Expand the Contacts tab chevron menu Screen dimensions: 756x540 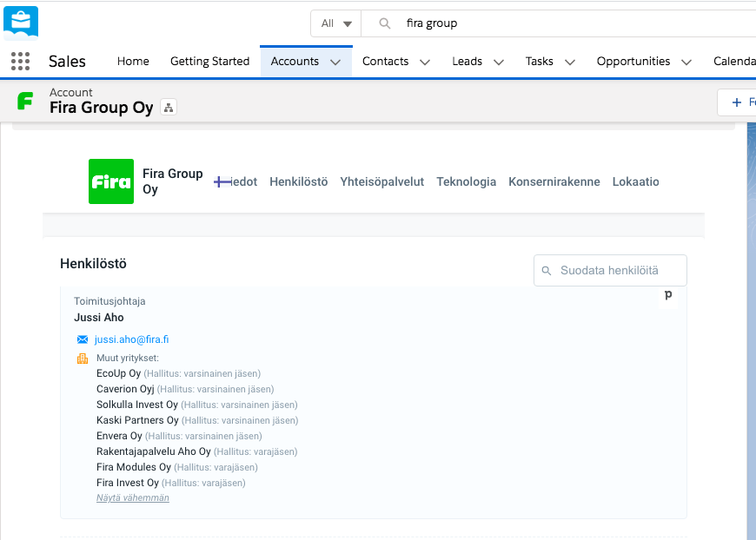pyautogui.click(x=424, y=62)
